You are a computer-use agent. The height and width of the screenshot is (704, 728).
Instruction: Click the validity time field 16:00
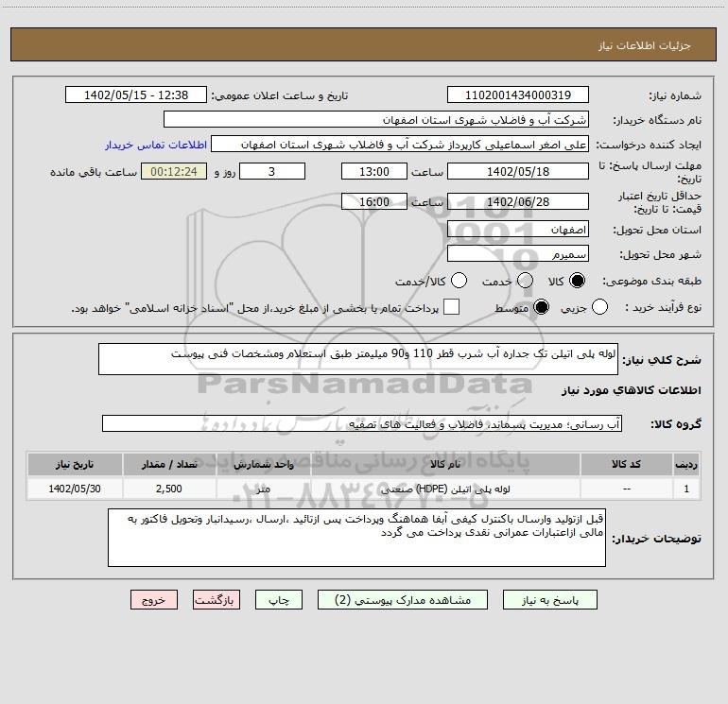374,201
